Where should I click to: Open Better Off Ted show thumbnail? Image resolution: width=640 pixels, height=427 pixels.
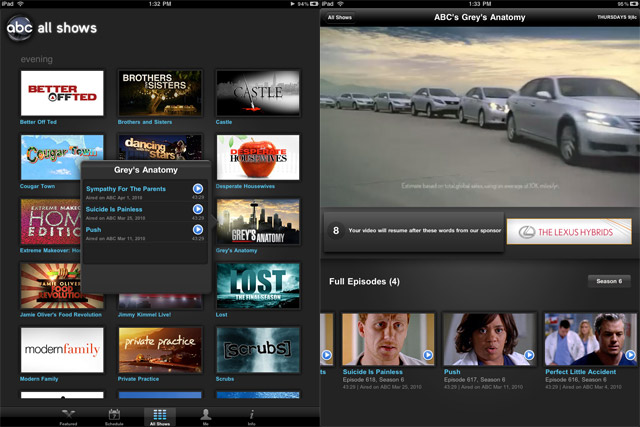point(62,93)
